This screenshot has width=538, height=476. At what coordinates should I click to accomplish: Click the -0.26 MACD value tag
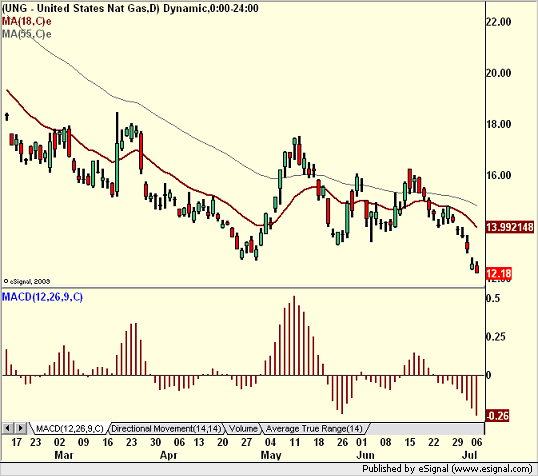point(498,416)
